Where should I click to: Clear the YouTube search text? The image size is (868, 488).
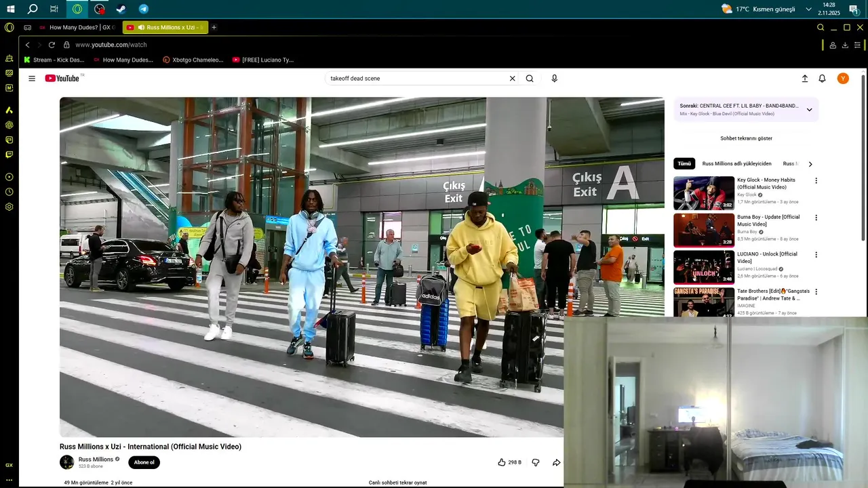click(513, 79)
